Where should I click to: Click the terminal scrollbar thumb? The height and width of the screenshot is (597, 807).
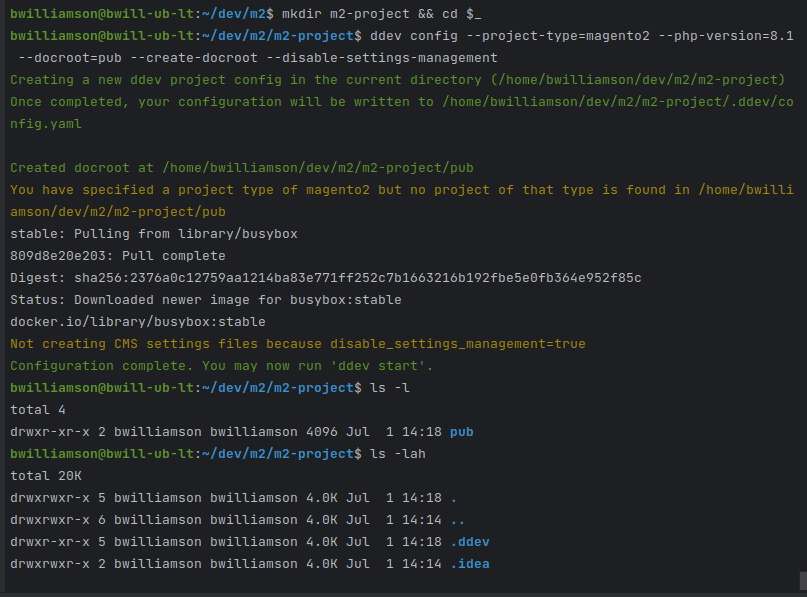pos(802,580)
